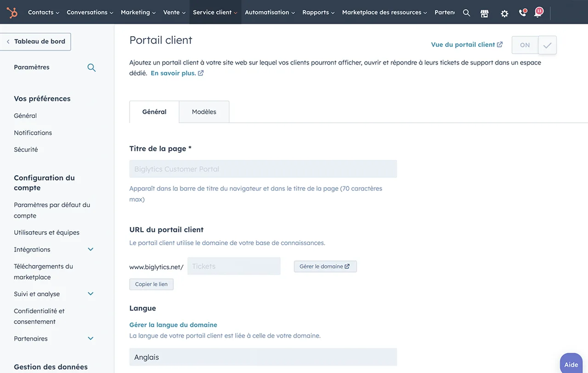This screenshot has width=588, height=373.
Task: Expand the Intégrations section
Action: click(90, 249)
